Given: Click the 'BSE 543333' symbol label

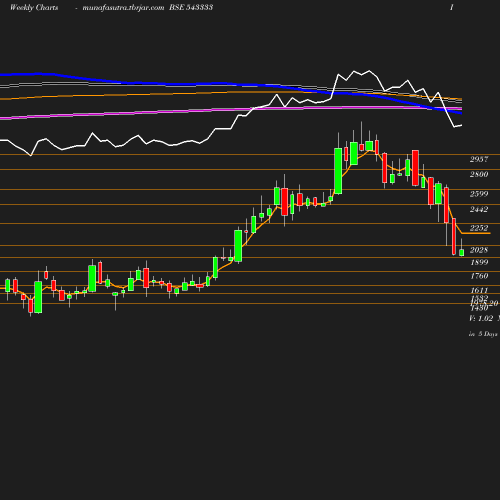Looking at the screenshot, I should click(191, 7).
